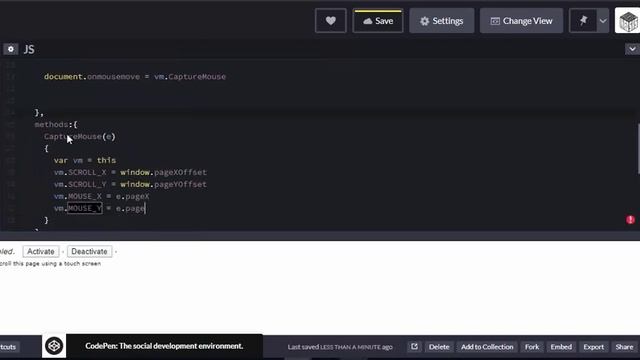Click the Activate button in preview
The height and width of the screenshot is (360, 640).
pyautogui.click(x=41, y=251)
